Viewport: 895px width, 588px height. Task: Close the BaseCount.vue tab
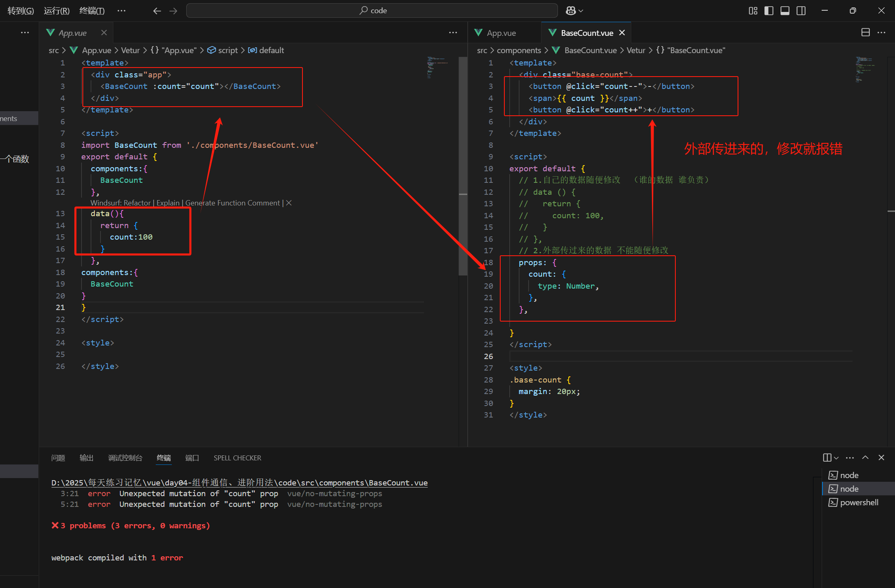622,33
